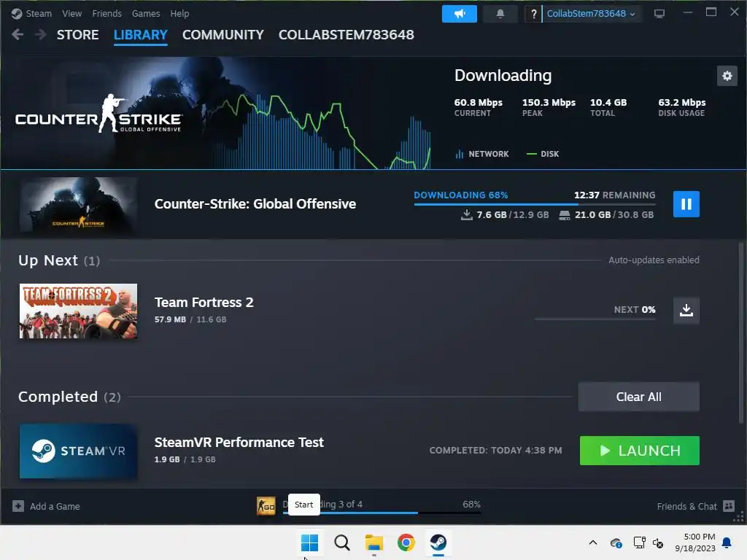Click the downloads list scrollbar
Image resolution: width=747 pixels, height=560 pixels.
coord(741,332)
